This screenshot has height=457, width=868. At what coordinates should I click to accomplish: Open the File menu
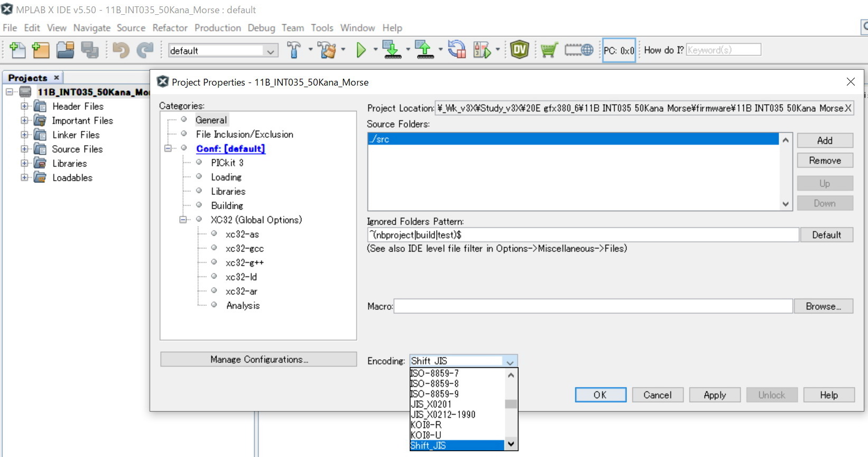[10, 27]
